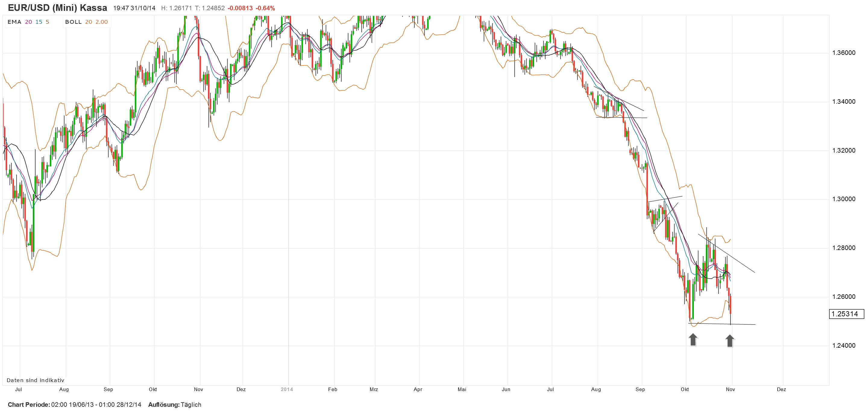Select the Nov label on the time axis
The height and width of the screenshot is (411, 868).
click(x=730, y=389)
